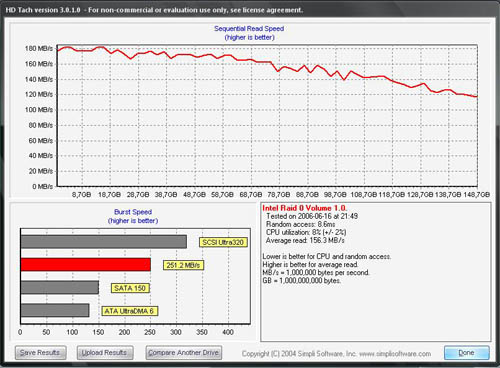The image size is (500, 368).
Task: Click the 'Lower is better for CPU' note
Action: pos(327,256)
